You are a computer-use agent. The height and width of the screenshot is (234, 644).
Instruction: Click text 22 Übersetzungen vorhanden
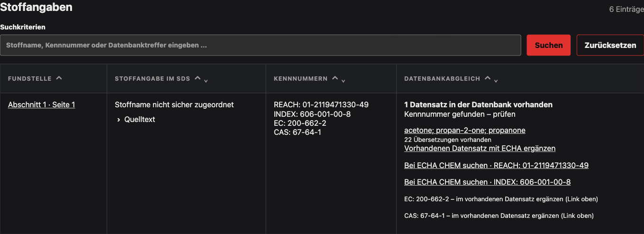[x=448, y=140]
